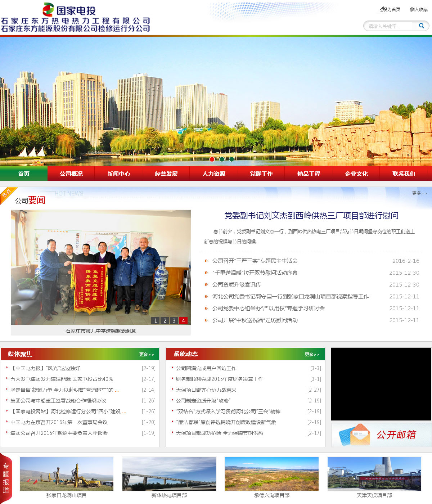Click the 国家电投 logo icon
This screenshot has height=504, width=432.
[x=48, y=10]
